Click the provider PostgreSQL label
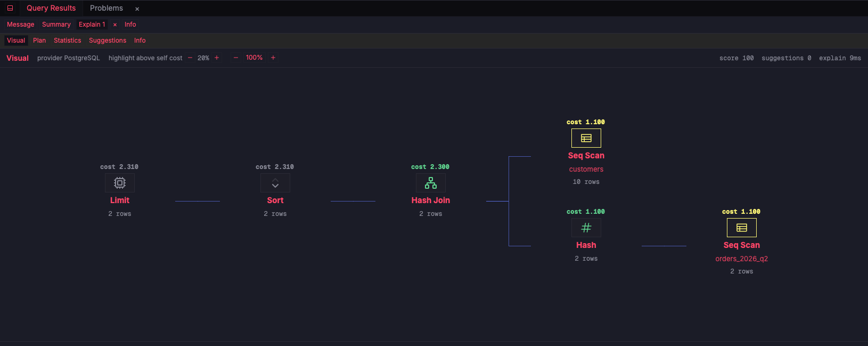The width and height of the screenshot is (868, 346). click(x=69, y=58)
